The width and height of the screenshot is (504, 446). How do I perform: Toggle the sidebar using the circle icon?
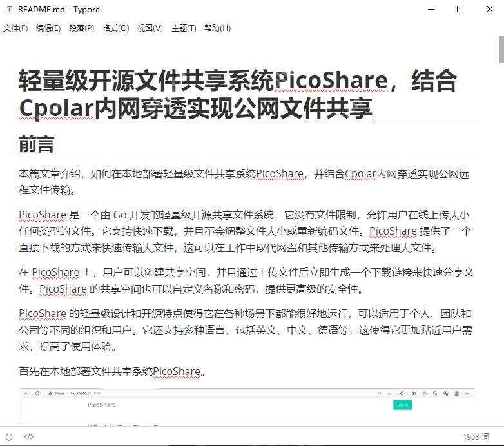9,436
